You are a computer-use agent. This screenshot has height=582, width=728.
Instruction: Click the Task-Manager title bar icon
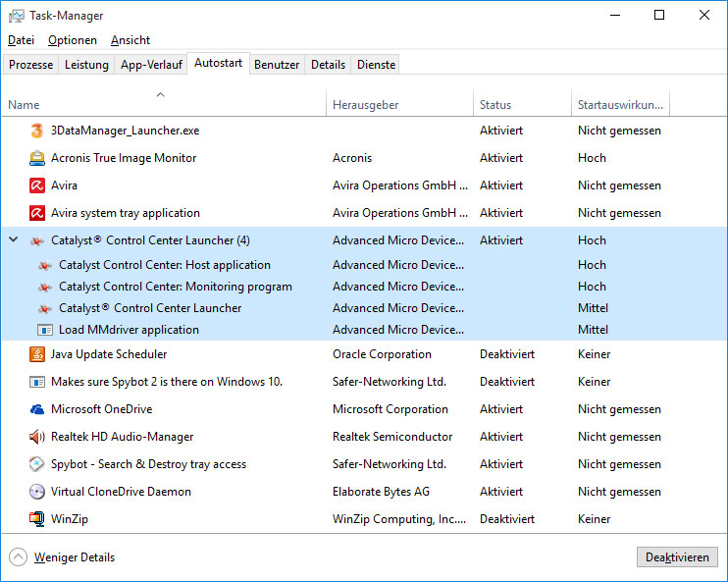click(17, 16)
